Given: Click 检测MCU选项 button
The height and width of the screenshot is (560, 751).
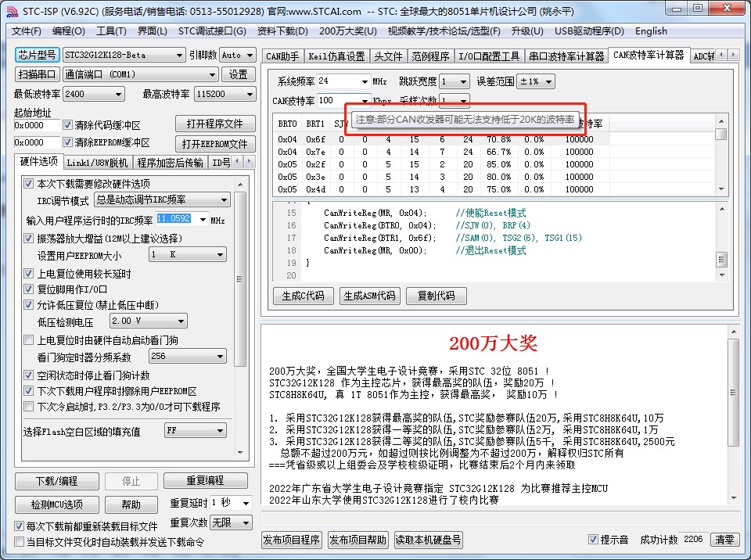Looking at the screenshot, I should click(57, 504).
